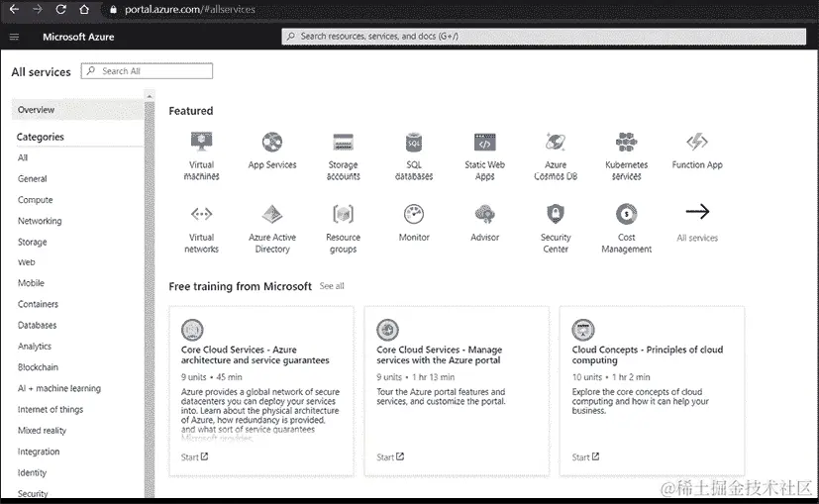Open the Azure Active Directory icon
This screenshot has width=819, height=504.
[272, 214]
